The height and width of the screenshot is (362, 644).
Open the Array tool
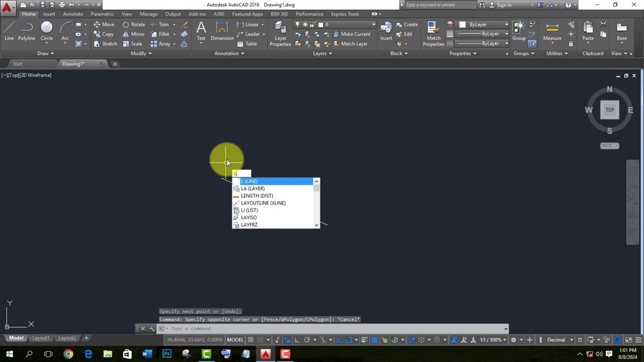click(x=160, y=44)
